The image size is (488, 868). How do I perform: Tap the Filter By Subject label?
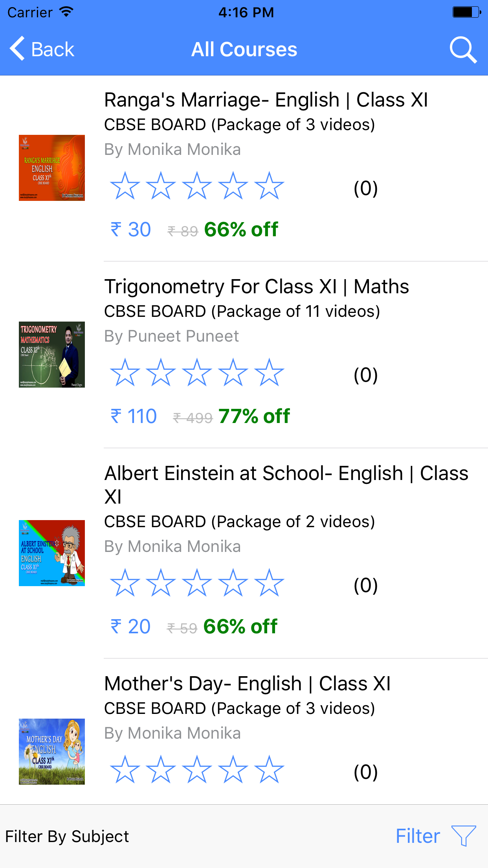(67, 837)
